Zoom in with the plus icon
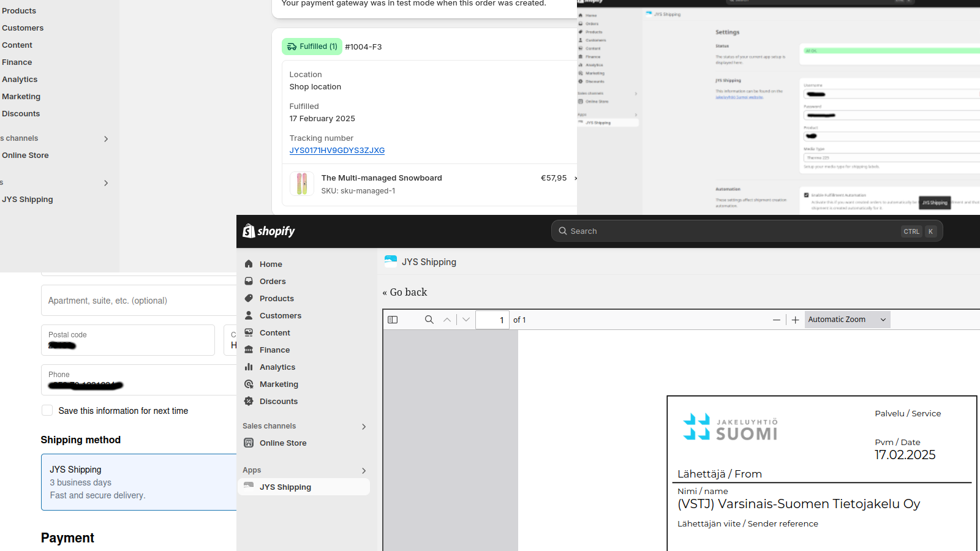This screenshot has height=551, width=980. pyautogui.click(x=795, y=320)
